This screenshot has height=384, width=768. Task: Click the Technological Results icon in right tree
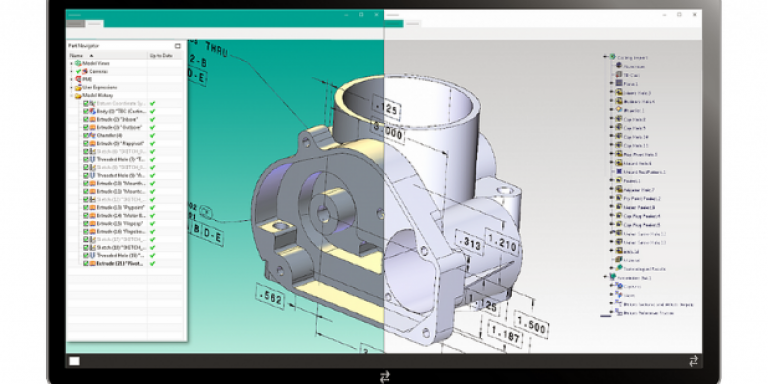pos(619,268)
